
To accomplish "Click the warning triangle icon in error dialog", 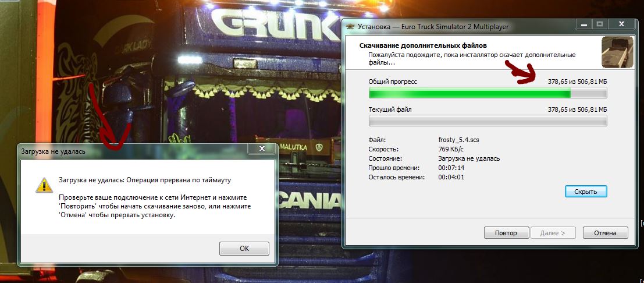I will pyautogui.click(x=44, y=185).
